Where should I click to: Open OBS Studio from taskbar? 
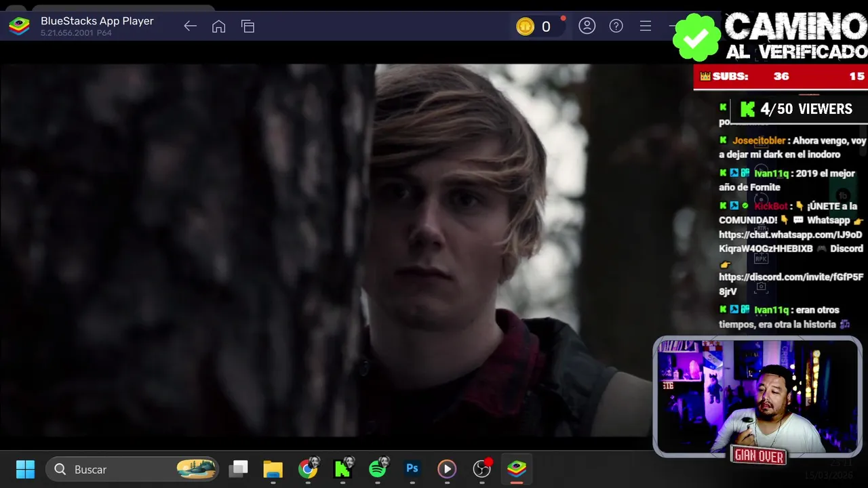[481, 468]
